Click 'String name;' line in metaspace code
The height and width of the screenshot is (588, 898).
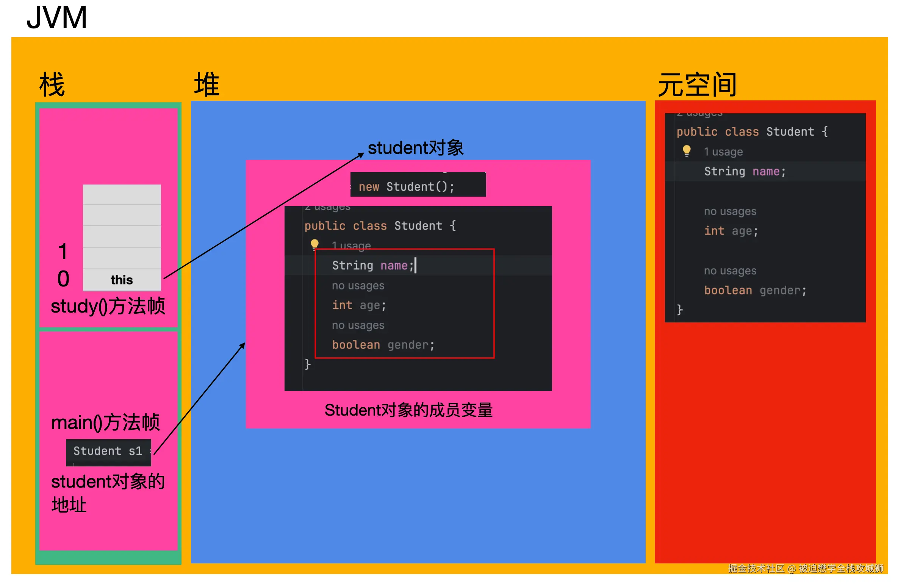[745, 172]
